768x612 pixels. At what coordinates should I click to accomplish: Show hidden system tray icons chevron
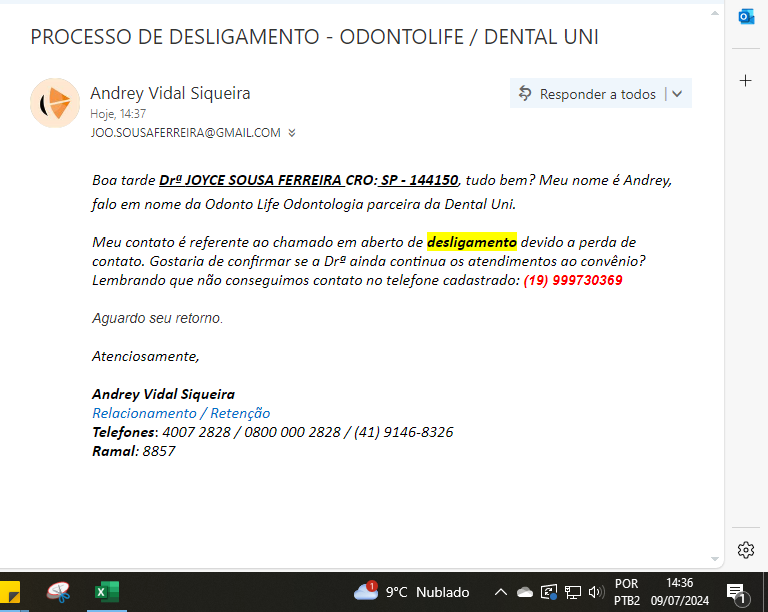pyautogui.click(x=501, y=592)
